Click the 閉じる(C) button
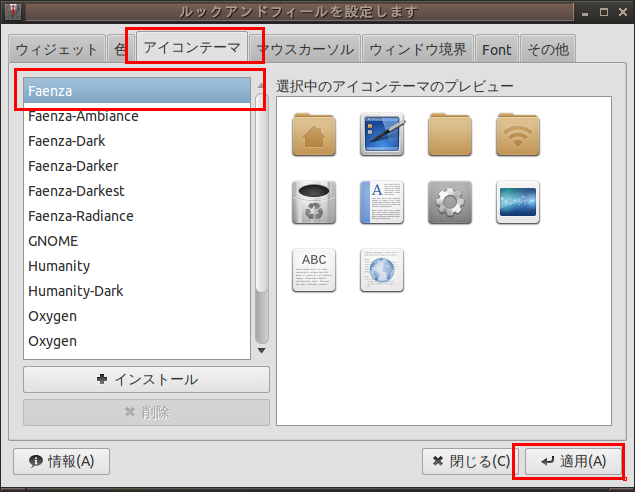Screen dimensions: 635x492 click(471, 461)
